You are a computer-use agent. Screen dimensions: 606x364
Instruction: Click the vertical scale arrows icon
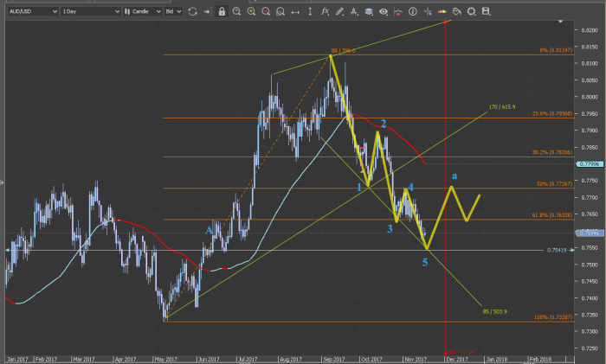point(310,12)
